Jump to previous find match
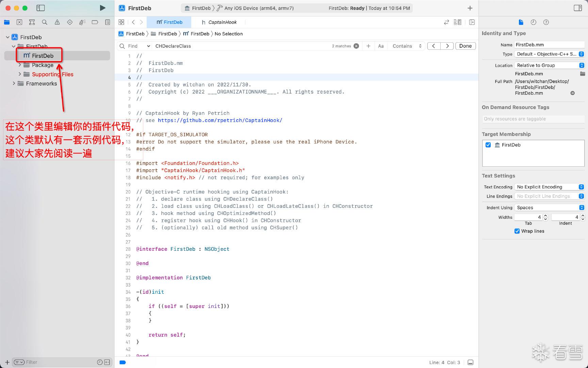The image size is (588, 368). 434,46
